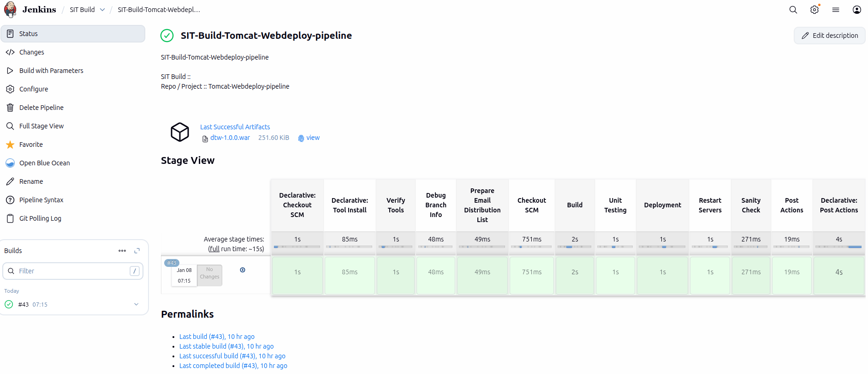
Task: Open the global search magnifier
Action: [793, 9]
